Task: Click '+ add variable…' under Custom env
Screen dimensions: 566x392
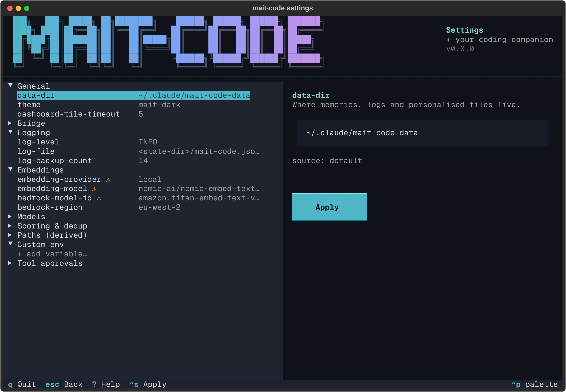Action: (x=52, y=254)
